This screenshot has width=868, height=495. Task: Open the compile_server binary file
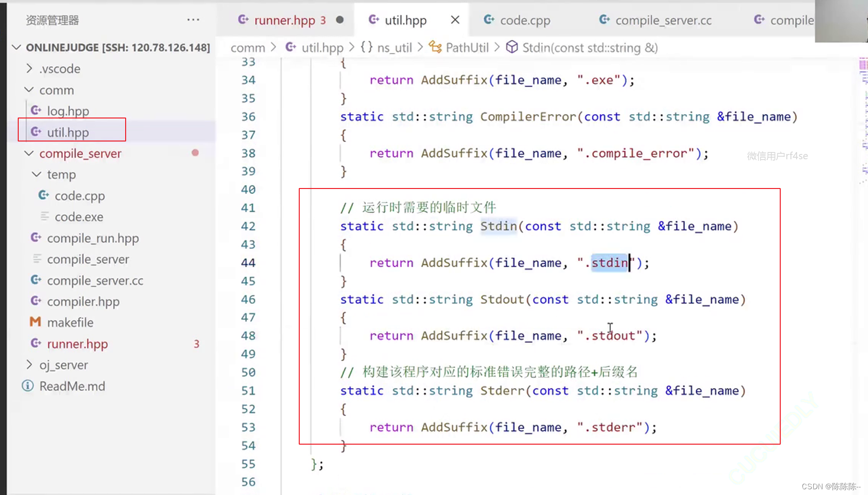click(x=88, y=259)
